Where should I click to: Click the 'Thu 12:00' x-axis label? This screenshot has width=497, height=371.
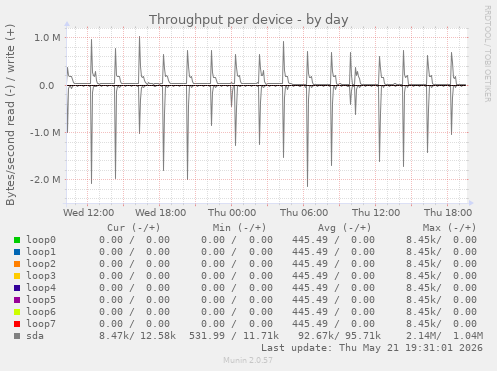point(376,213)
